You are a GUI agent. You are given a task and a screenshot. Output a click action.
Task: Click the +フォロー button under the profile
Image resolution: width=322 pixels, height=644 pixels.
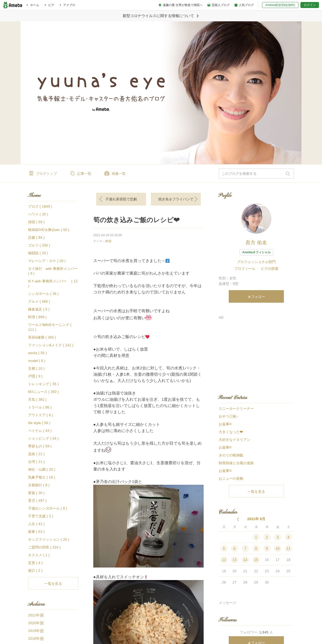pyautogui.click(x=256, y=296)
